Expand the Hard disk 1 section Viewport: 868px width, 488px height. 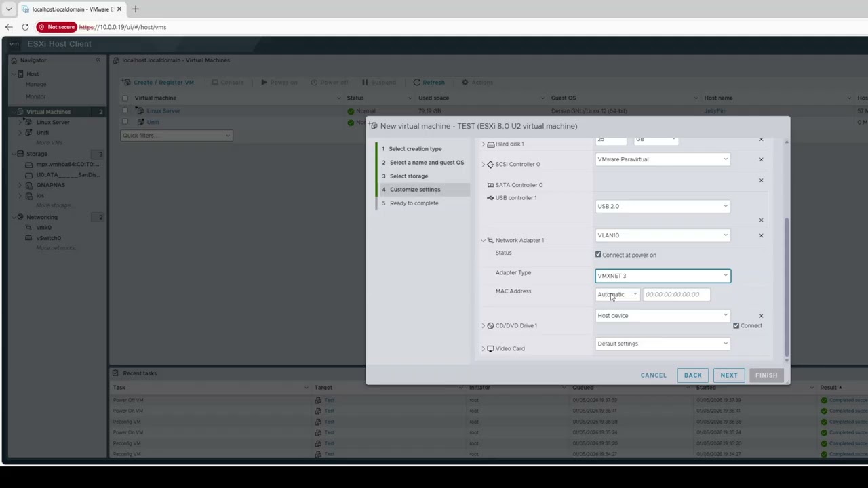pos(484,144)
